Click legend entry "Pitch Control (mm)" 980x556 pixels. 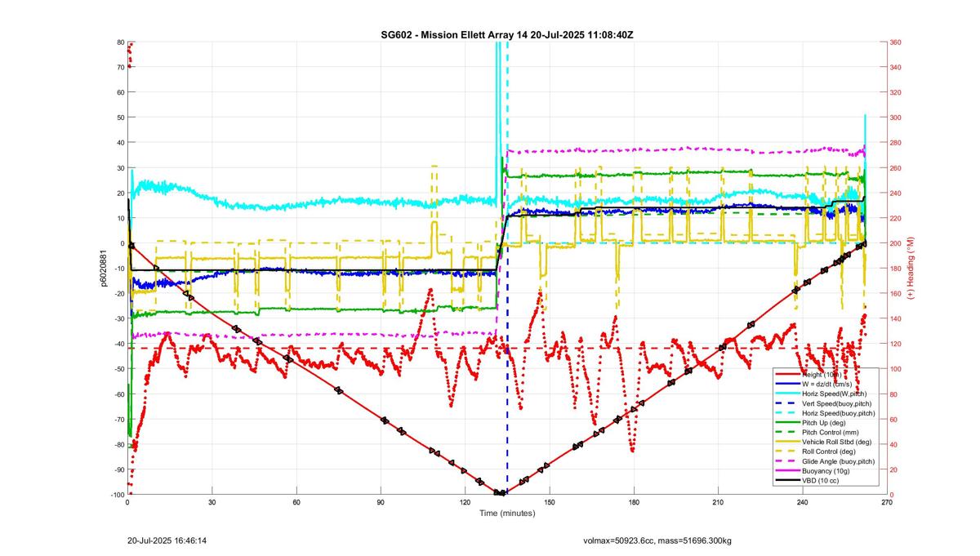(831, 433)
